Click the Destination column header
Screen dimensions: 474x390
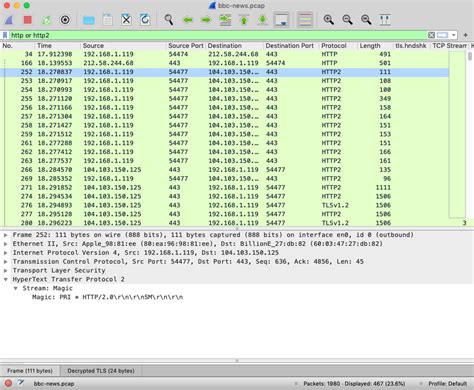(235, 46)
